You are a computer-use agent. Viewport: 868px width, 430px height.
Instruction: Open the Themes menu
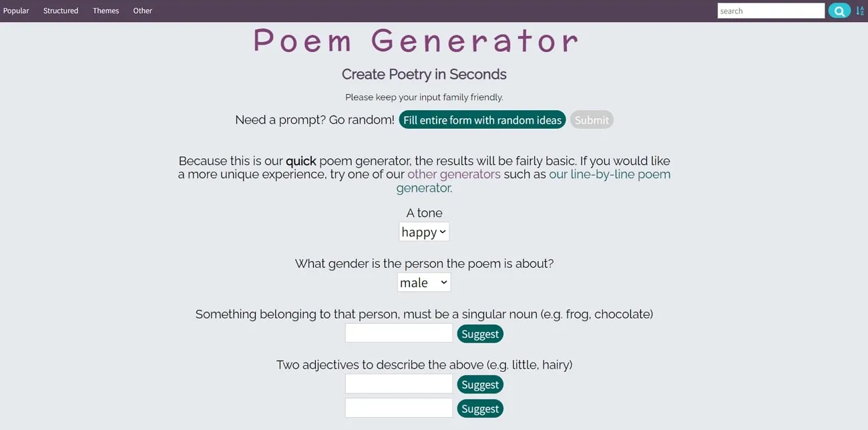105,11
